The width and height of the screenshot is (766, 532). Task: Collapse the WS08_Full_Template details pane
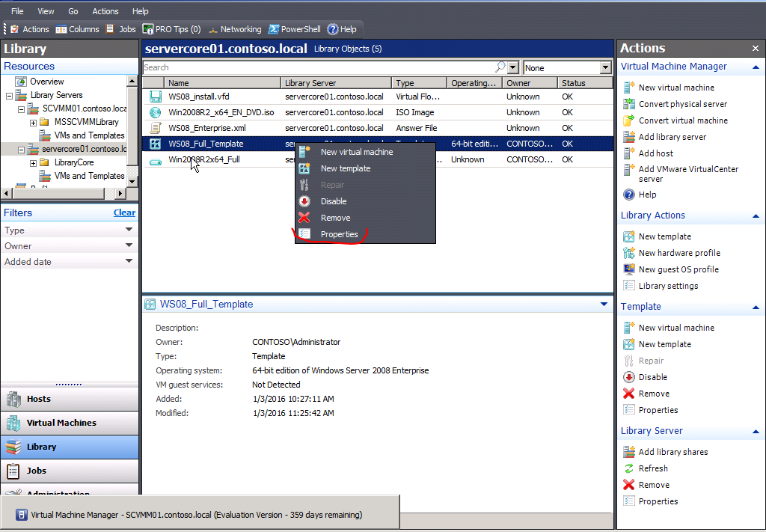coord(604,305)
